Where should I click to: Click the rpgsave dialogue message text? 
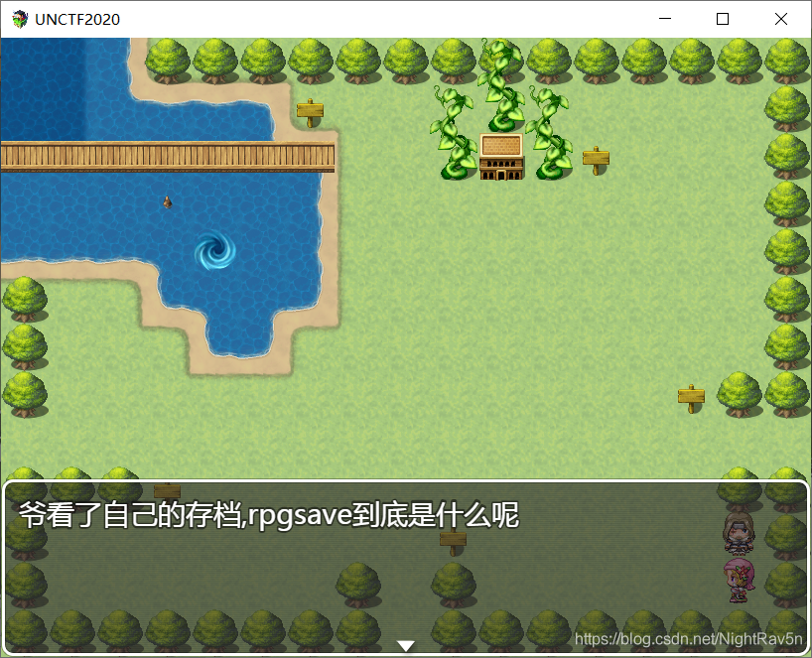[x=269, y=515]
